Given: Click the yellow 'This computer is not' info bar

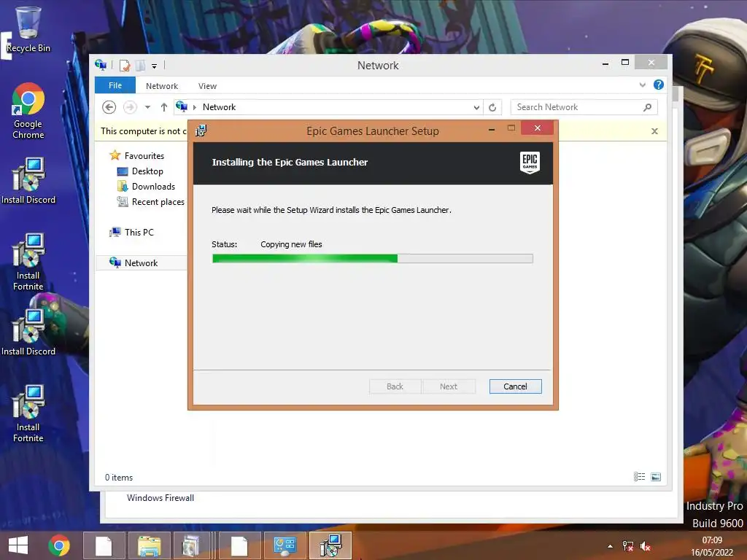Looking at the screenshot, I should tap(144, 131).
